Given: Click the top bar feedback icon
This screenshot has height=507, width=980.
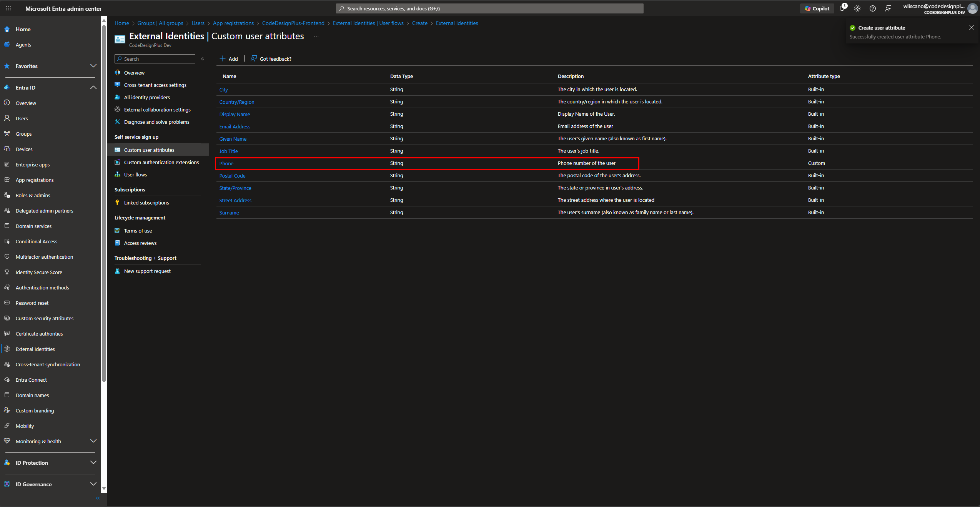Looking at the screenshot, I should point(888,8).
